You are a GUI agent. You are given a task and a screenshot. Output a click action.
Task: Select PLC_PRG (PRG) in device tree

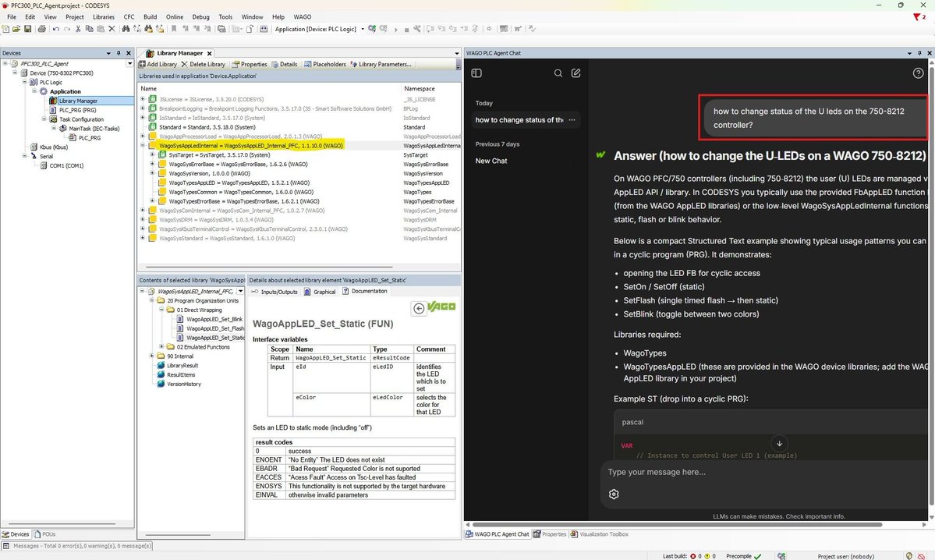tap(77, 110)
